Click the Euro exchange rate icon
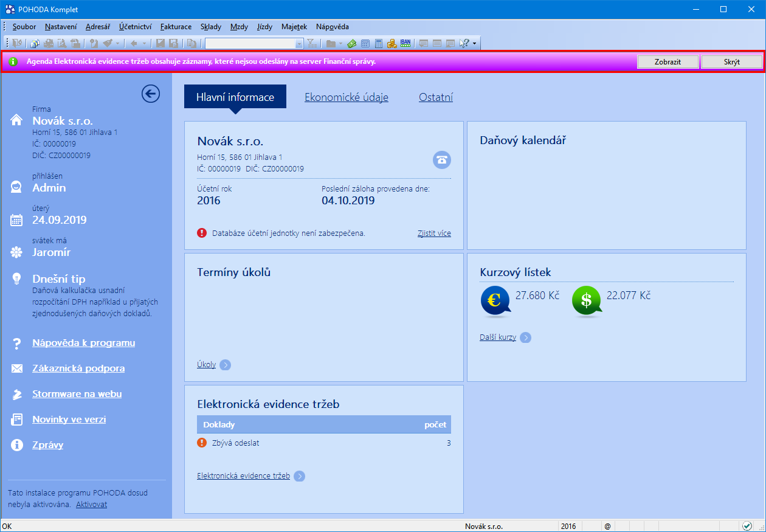This screenshot has height=532, width=766. [495, 302]
